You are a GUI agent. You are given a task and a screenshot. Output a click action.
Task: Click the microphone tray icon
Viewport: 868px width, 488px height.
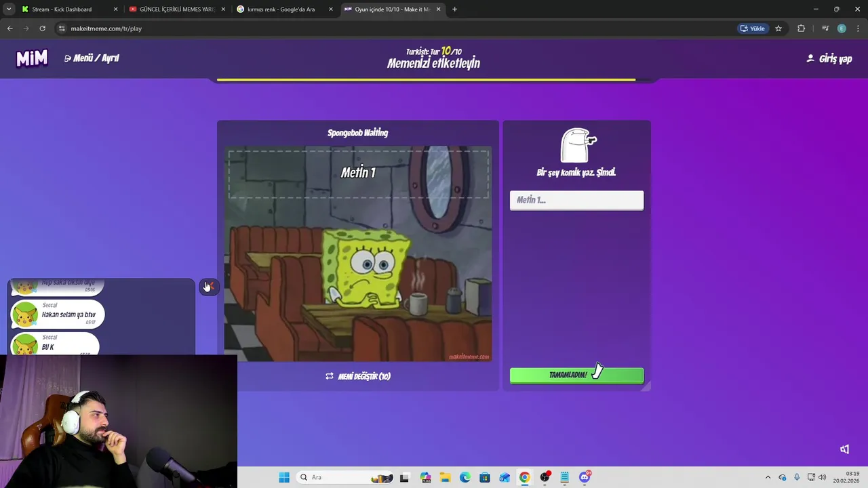pos(797,477)
